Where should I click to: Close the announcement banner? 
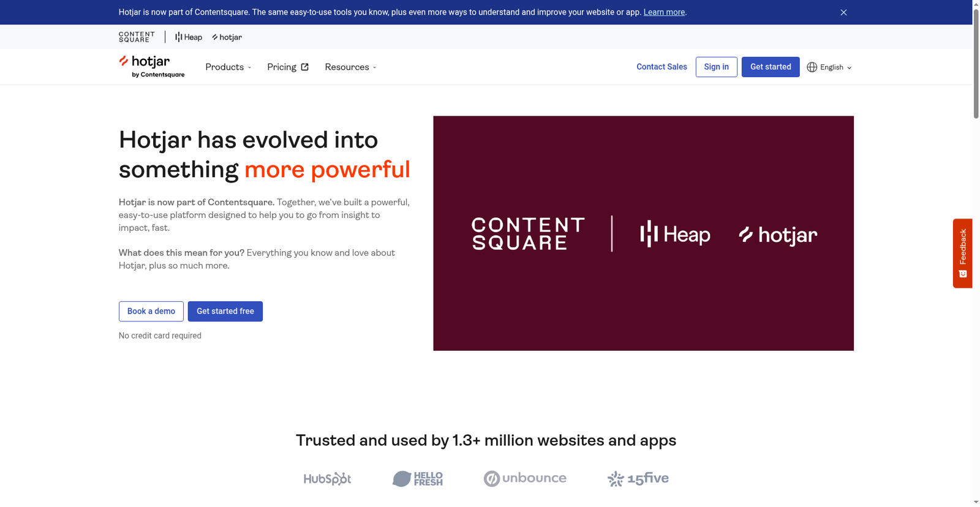(x=843, y=12)
